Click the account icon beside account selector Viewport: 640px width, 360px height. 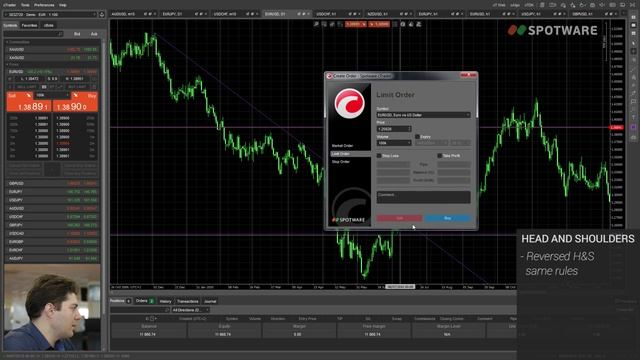click(102, 14)
